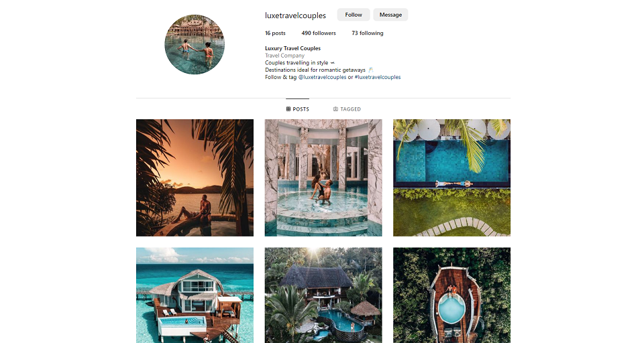Click the Posts grid icon
The width and height of the screenshot is (644, 343).
click(x=288, y=109)
